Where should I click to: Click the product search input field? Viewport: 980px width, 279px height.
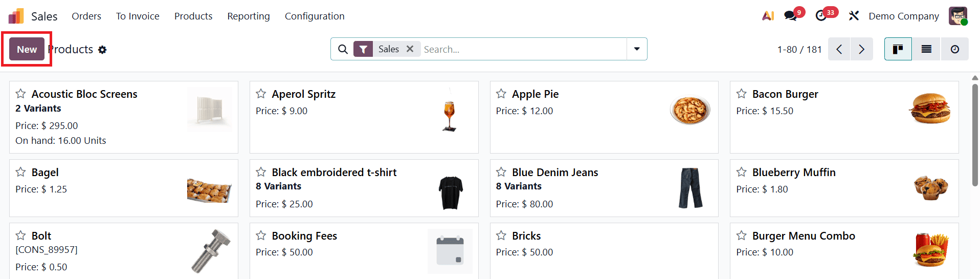tap(522, 49)
